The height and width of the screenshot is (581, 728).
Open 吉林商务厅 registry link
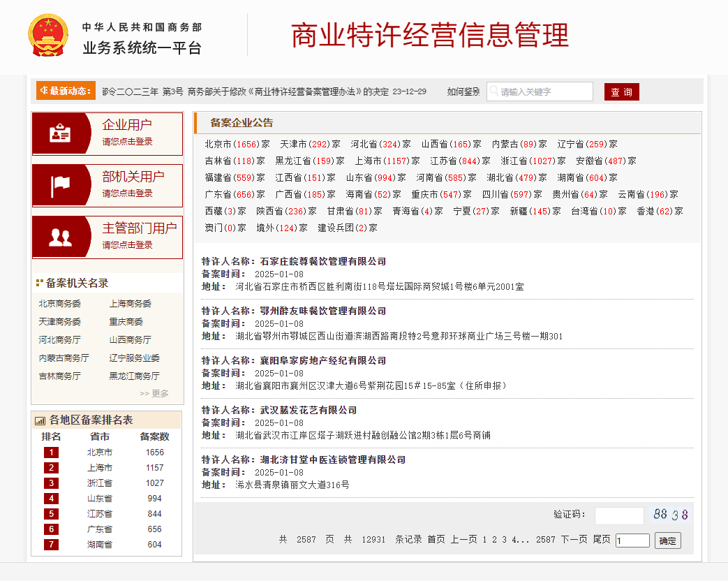60,376
